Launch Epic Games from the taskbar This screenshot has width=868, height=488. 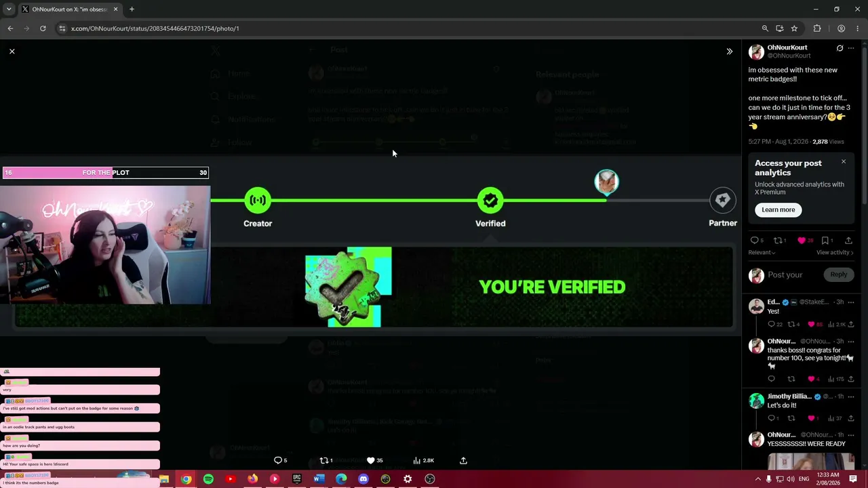click(297, 479)
